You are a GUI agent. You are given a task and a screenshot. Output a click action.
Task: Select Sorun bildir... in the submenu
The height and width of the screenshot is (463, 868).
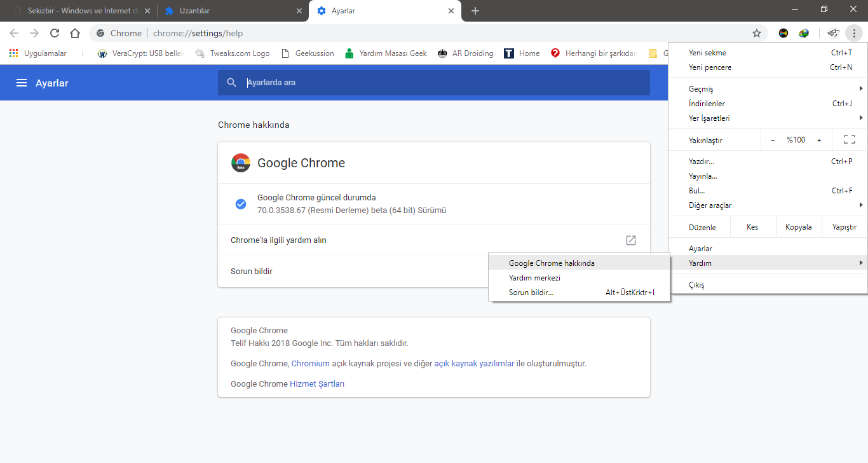579,293
